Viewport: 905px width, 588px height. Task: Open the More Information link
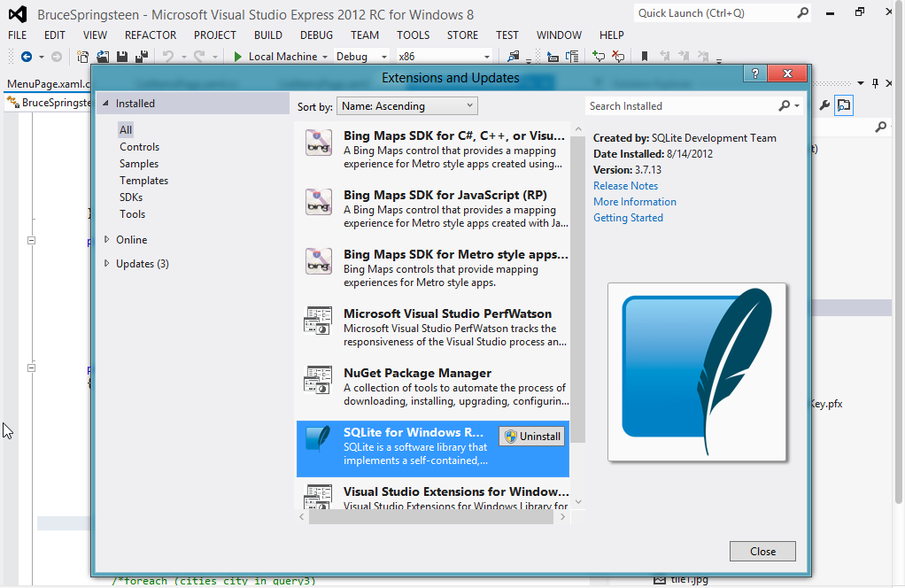[635, 202]
